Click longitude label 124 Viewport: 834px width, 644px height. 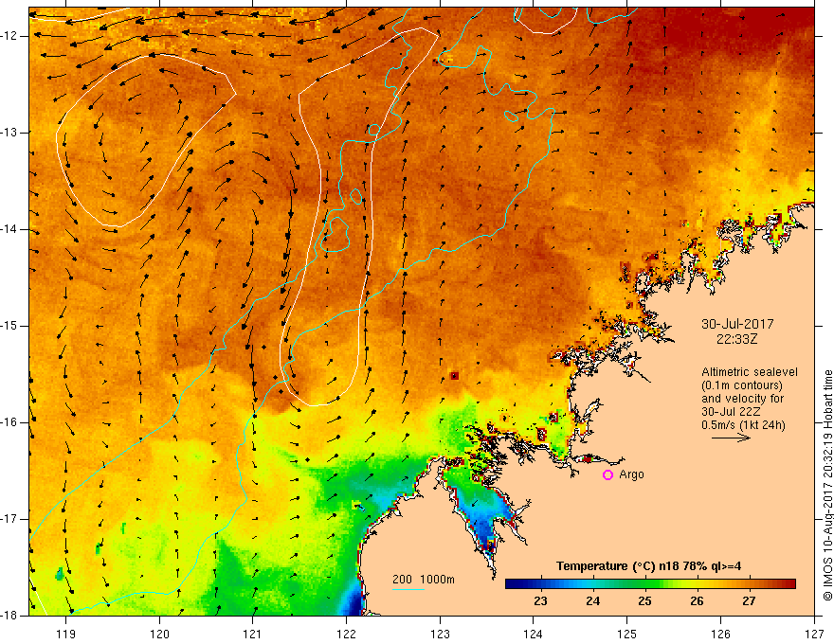click(x=534, y=634)
